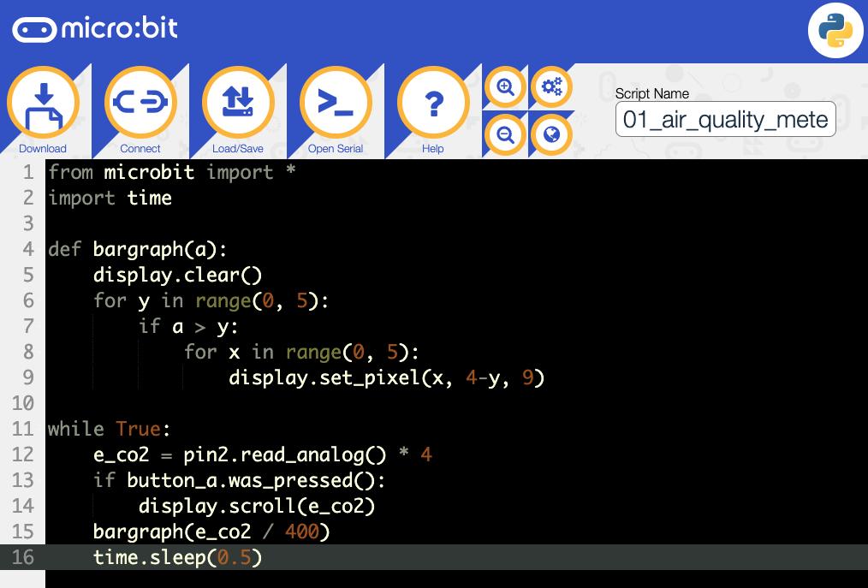Open the gears settings options

[551, 87]
